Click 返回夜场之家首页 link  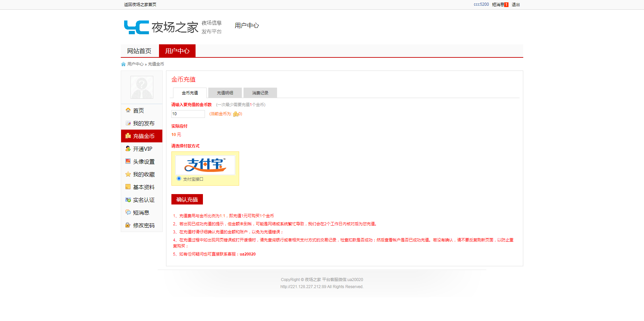click(140, 5)
